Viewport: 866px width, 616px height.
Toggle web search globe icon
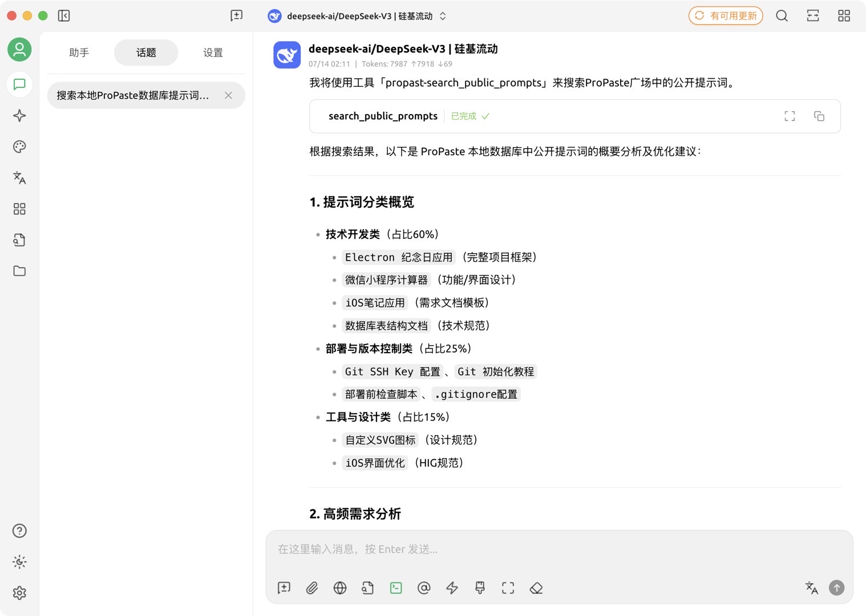point(340,588)
